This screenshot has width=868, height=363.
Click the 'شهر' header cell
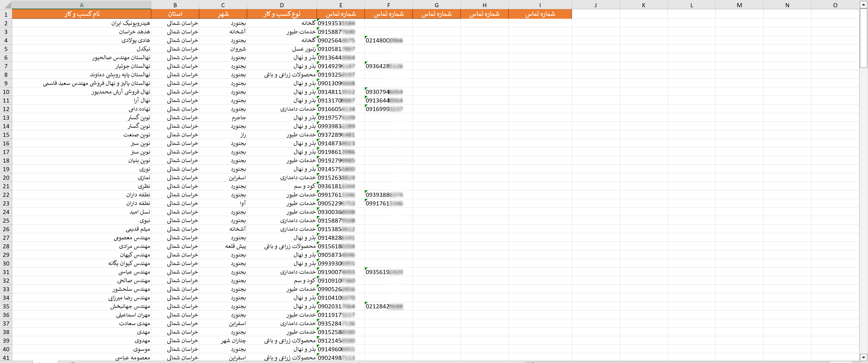[223, 14]
